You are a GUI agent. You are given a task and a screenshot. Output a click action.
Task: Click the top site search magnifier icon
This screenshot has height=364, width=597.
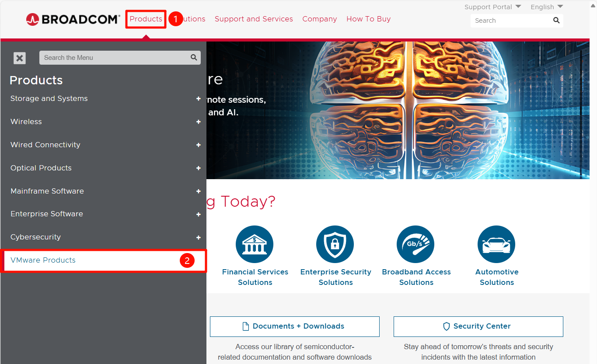[x=556, y=21]
